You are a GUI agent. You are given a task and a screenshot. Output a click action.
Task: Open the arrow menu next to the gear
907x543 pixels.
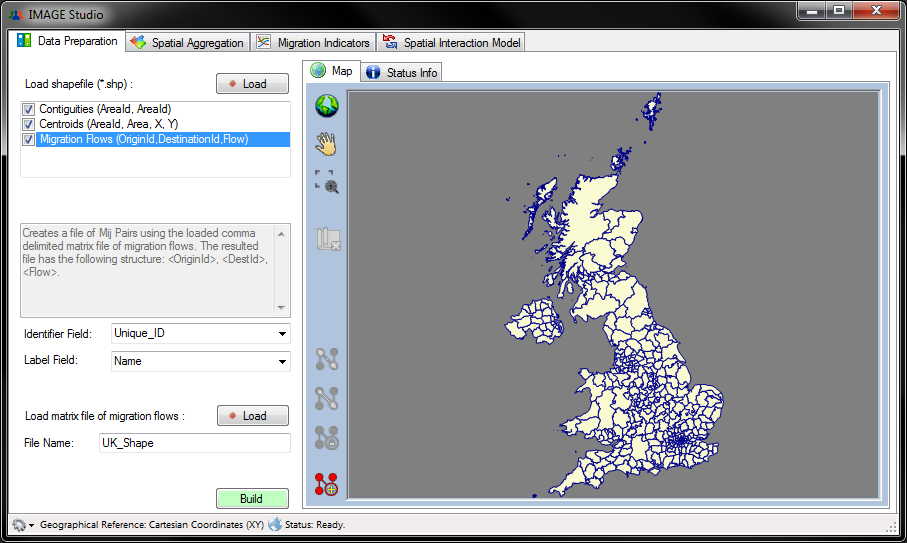(x=31, y=525)
